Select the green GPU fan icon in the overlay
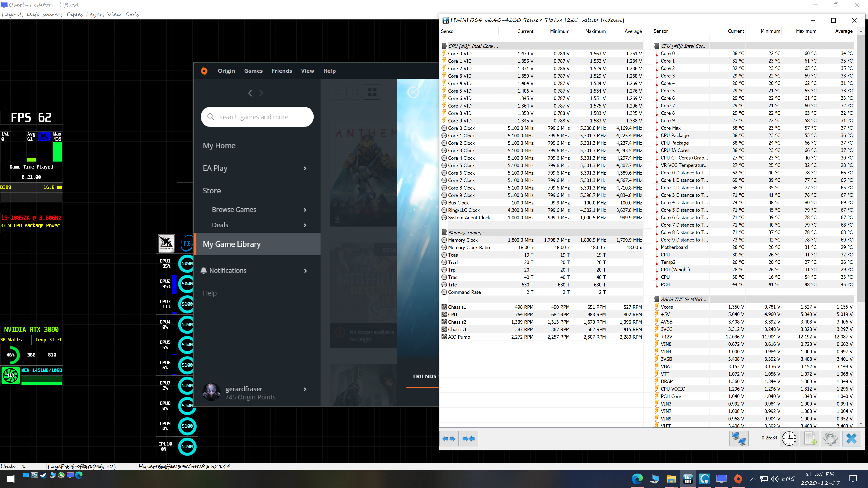The image size is (868, 488). coord(10,375)
